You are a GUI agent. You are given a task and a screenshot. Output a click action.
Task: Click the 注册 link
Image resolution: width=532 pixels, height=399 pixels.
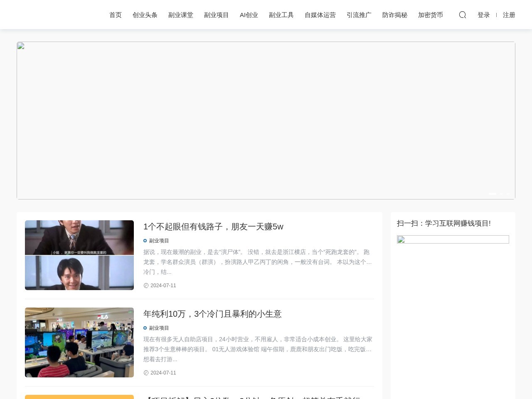tap(509, 15)
